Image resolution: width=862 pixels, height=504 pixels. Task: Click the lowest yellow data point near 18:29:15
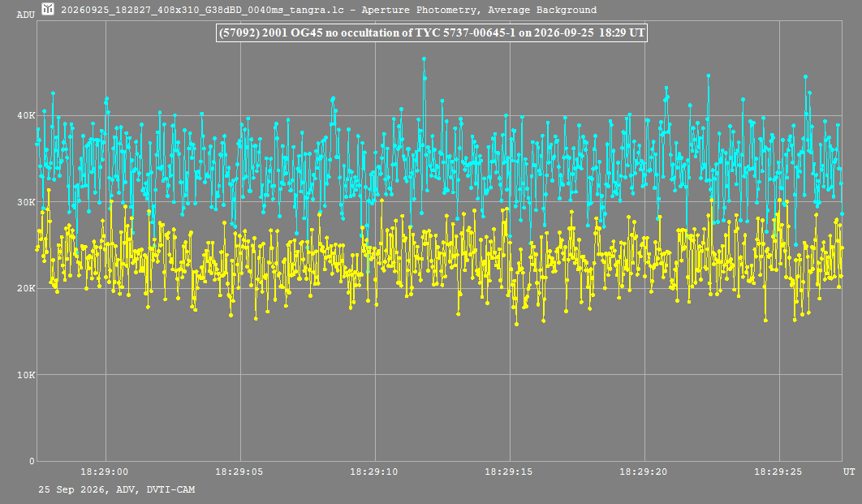516,325
